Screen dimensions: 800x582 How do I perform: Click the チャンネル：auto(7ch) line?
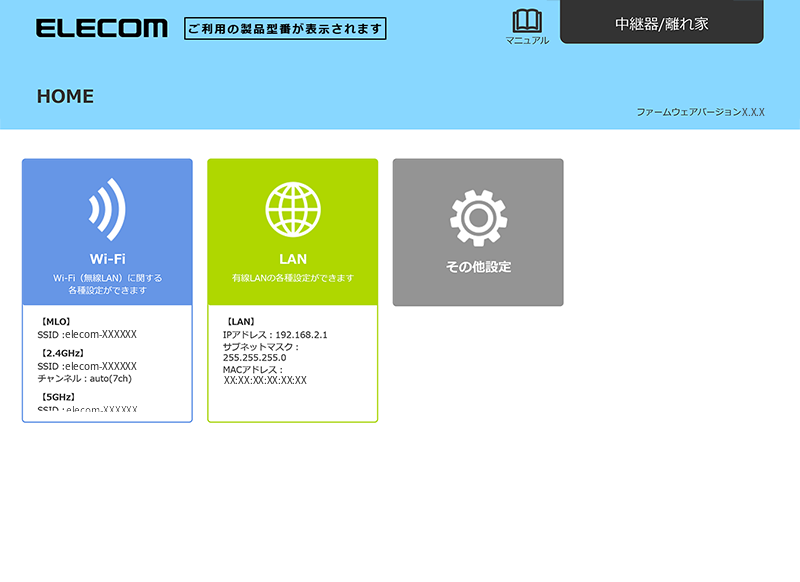[x=85, y=378]
